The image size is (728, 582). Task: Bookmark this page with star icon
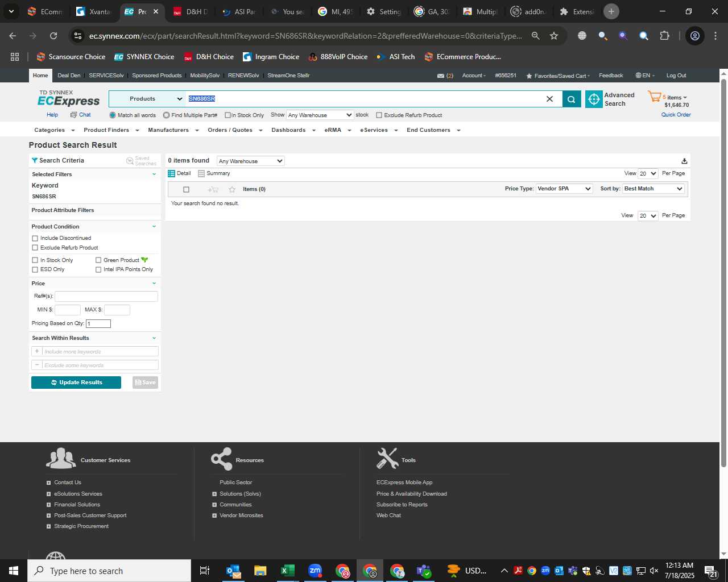(554, 36)
